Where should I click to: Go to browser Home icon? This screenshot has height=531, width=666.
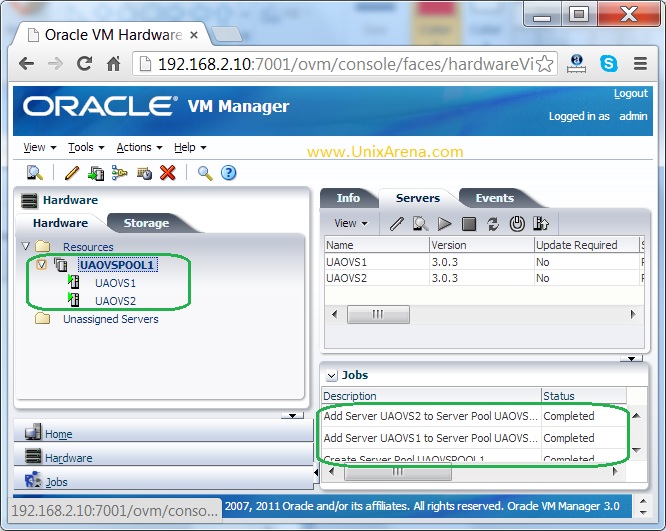(x=113, y=64)
